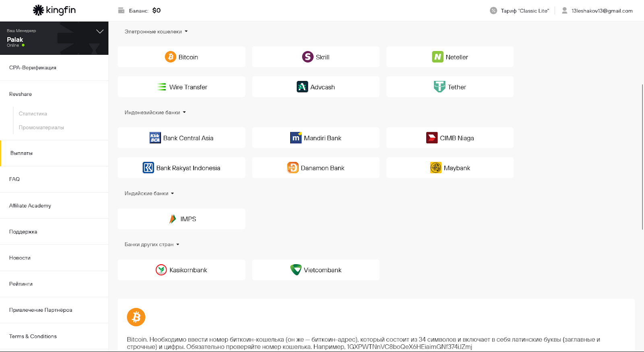Open Terms & Conditions page
644x352 pixels.
pos(54,336)
